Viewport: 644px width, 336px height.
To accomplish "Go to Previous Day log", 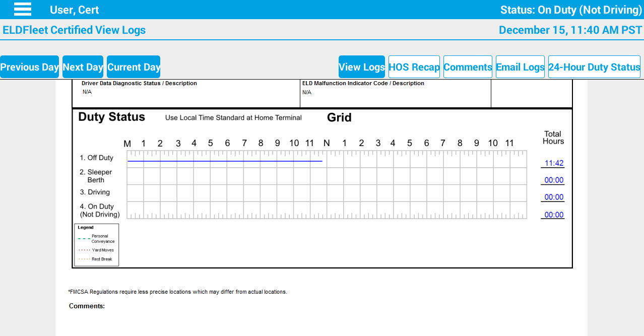I will point(29,67).
